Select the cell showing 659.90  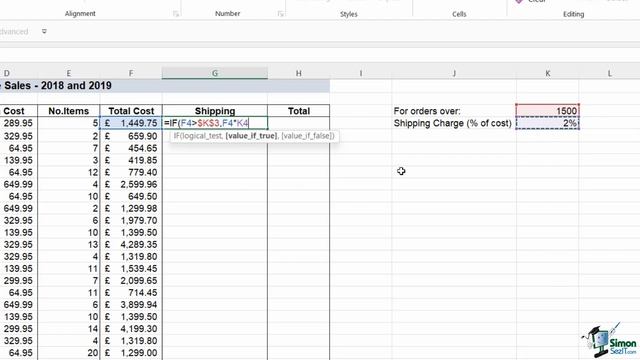(131, 136)
